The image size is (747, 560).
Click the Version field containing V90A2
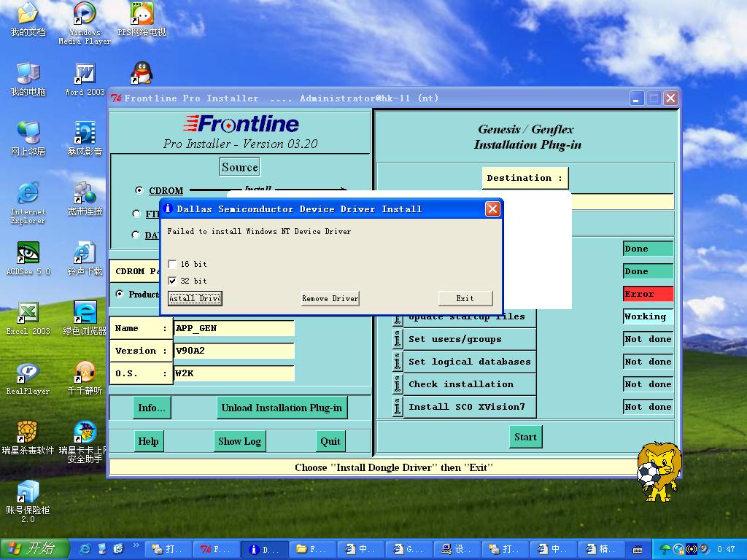click(234, 351)
